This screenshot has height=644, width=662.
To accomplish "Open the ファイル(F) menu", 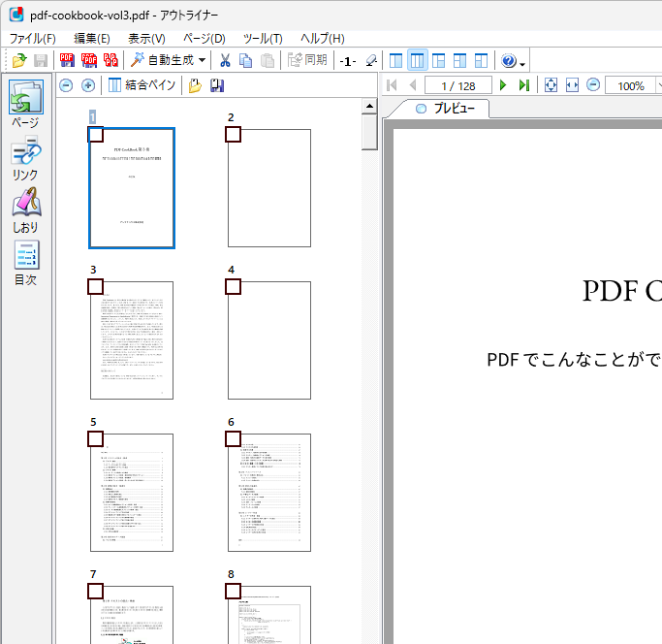I will click(x=33, y=38).
